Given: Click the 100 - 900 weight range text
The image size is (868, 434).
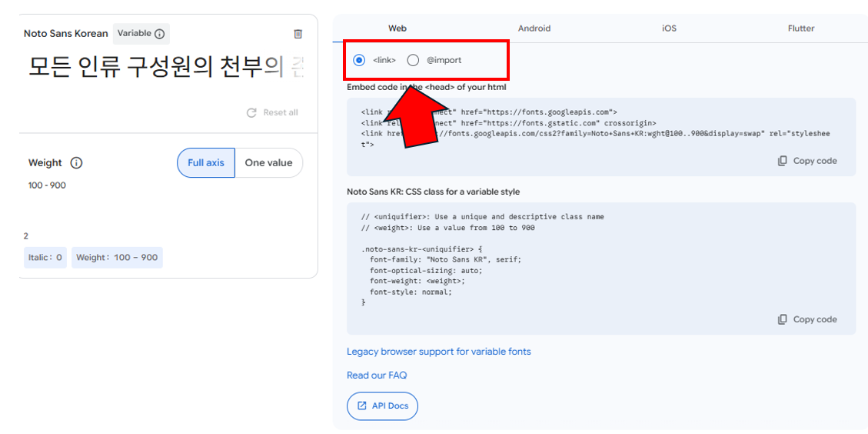Looking at the screenshot, I should (x=47, y=185).
